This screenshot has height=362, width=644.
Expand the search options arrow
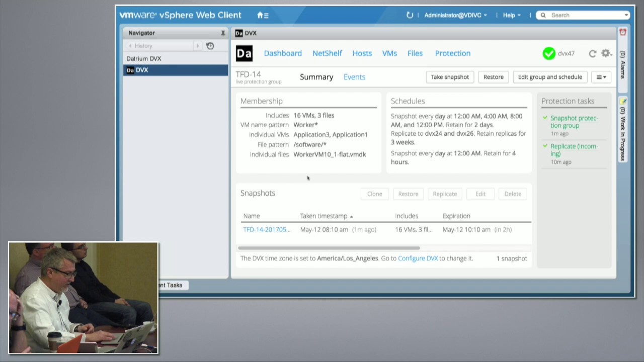click(626, 15)
